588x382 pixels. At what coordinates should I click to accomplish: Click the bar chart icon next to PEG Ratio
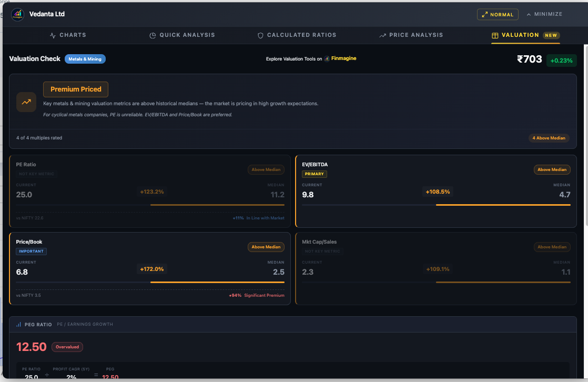tap(19, 325)
